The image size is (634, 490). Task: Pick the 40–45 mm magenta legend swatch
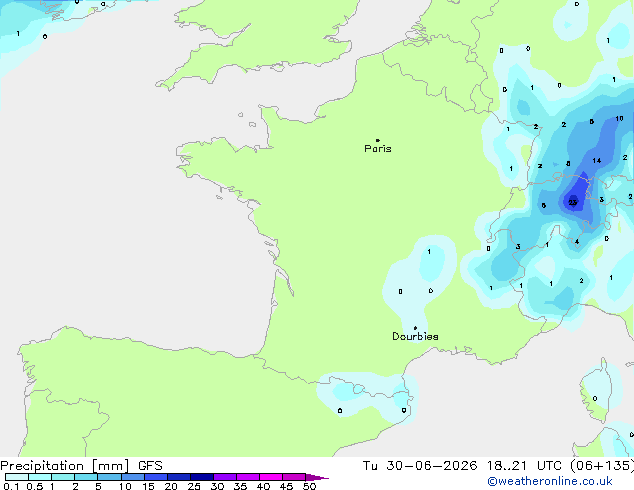point(271,477)
